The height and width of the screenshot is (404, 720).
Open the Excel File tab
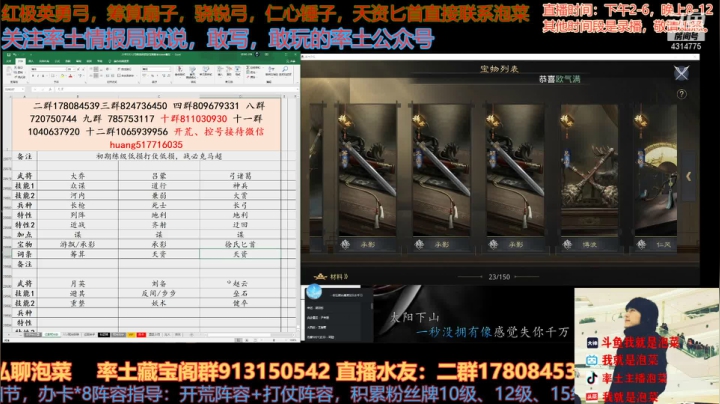click(x=9, y=61)
